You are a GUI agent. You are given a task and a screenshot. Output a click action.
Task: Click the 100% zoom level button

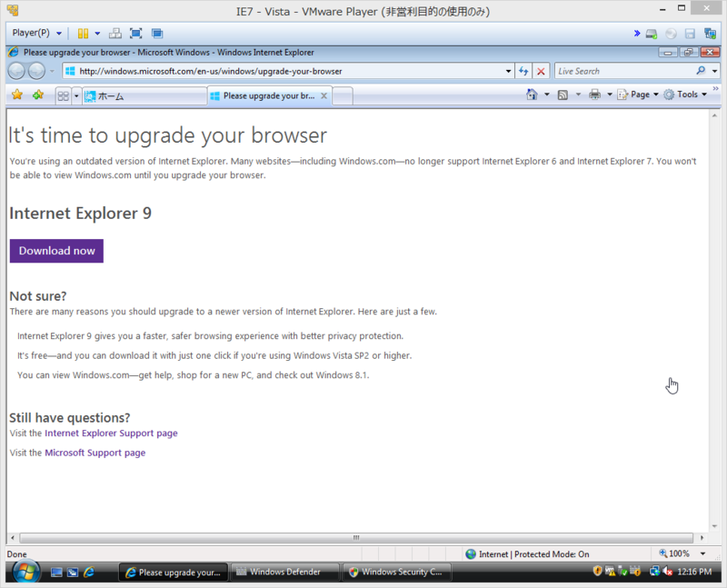(x=674, y=553)
